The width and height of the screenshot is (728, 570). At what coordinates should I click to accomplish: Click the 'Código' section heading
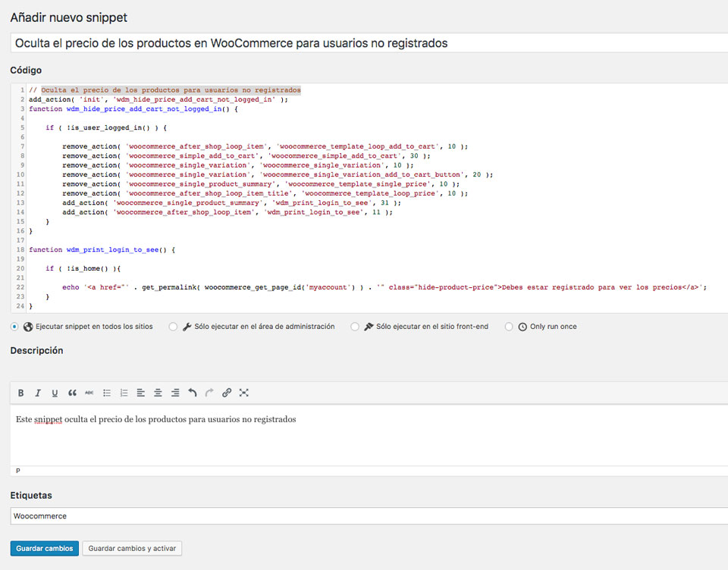click(x=26, y=70)
